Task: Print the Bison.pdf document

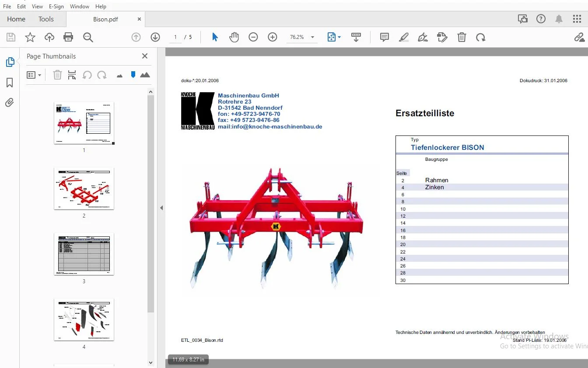Action: point(68,38)
